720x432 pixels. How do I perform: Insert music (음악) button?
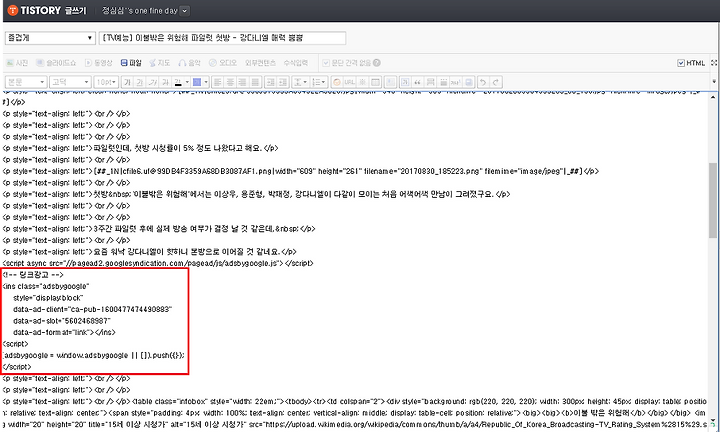click(x=190, y=63)
